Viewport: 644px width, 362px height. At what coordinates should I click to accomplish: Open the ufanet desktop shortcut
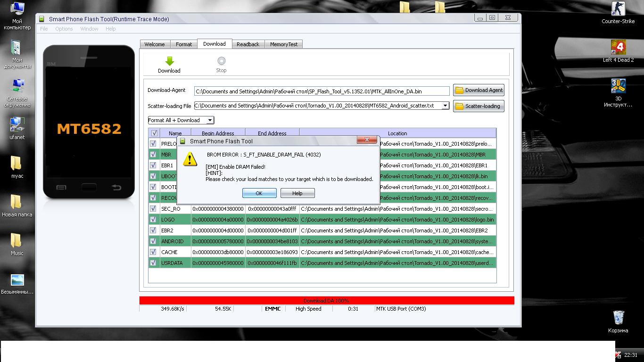point(17,125)
